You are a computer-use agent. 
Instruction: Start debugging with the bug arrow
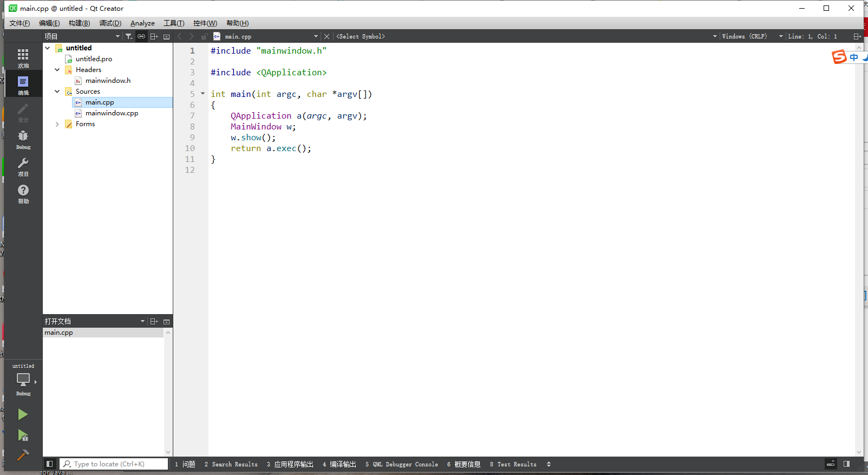pyautogui.click(x=23, y=435)
